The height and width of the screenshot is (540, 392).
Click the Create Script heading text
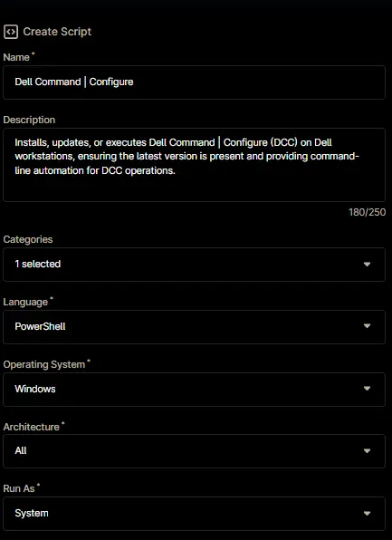pyautogui.click(x=57, y=32)
